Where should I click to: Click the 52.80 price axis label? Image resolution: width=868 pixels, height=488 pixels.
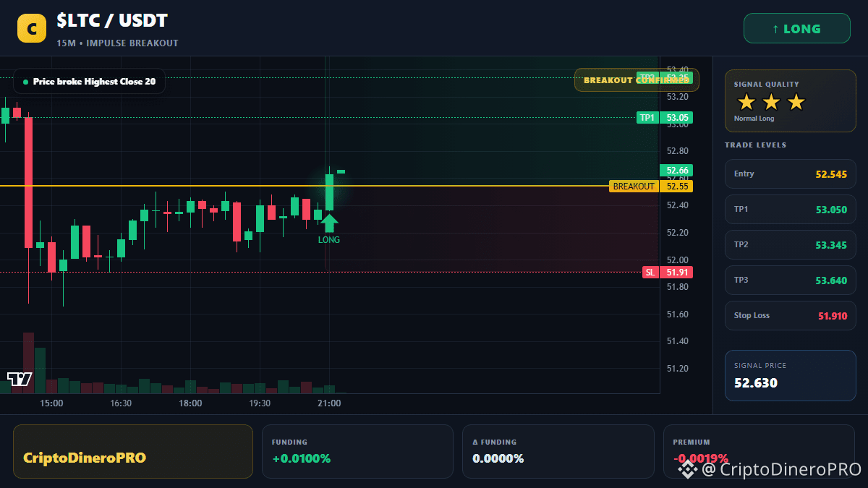pyautogui.click(x=677, y=151)
